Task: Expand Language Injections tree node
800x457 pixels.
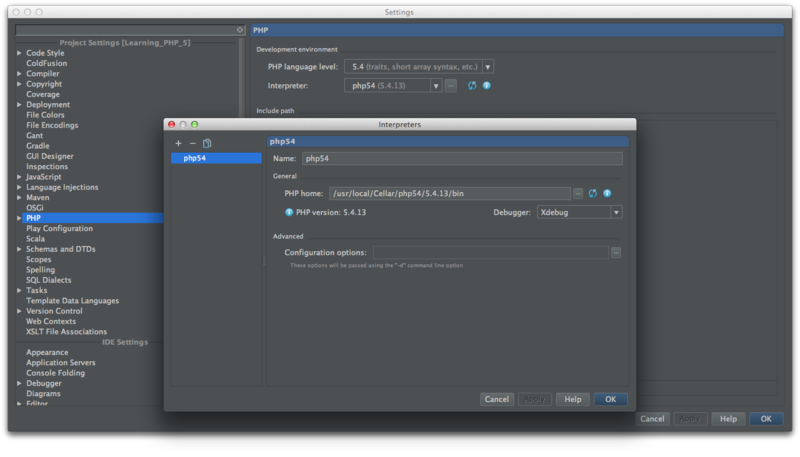Action: point(19,187)
